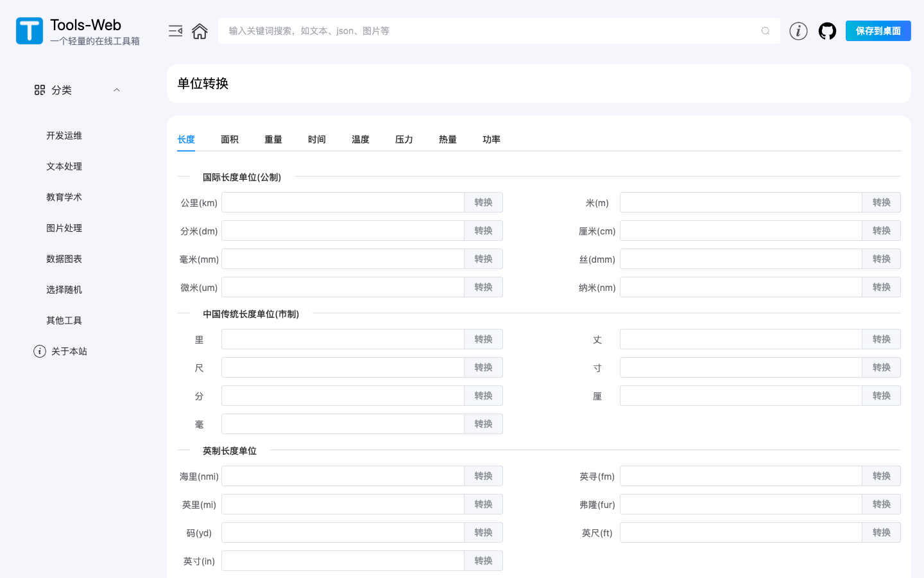924x578 pixels.
Task: Switch to the 温度 conversion tab
Action: pos(361,139)
